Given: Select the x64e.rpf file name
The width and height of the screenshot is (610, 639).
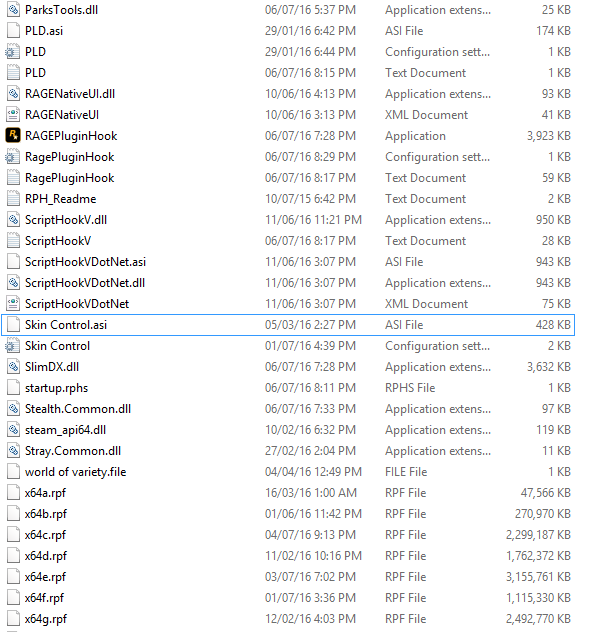Looking at the screenshot, I should 45,577.
